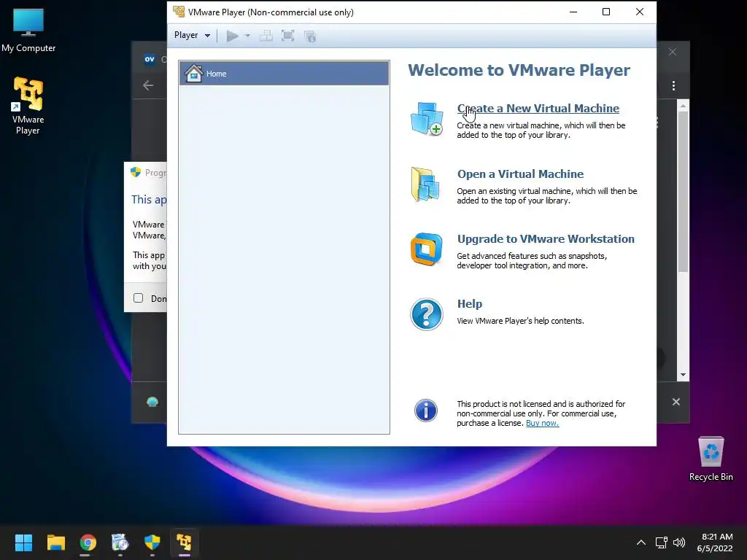Open the Help link

469,304
